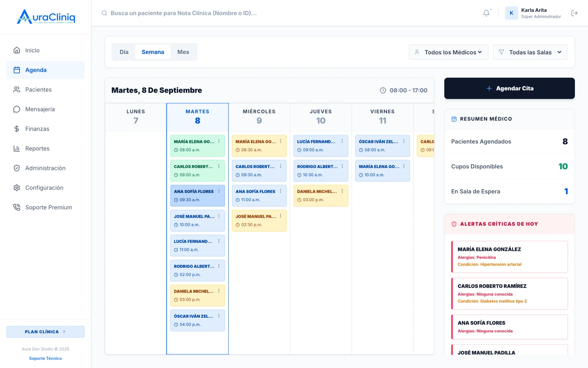Open Agenda from the sidebar

point(45,70)
